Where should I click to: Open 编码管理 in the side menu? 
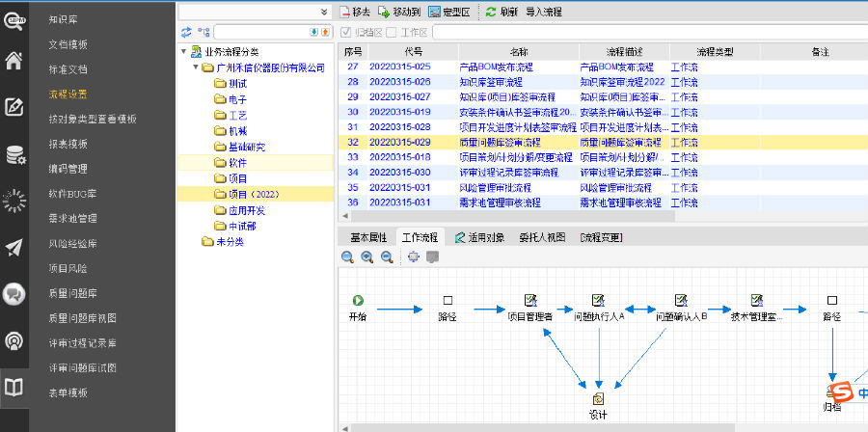[68, 169]
